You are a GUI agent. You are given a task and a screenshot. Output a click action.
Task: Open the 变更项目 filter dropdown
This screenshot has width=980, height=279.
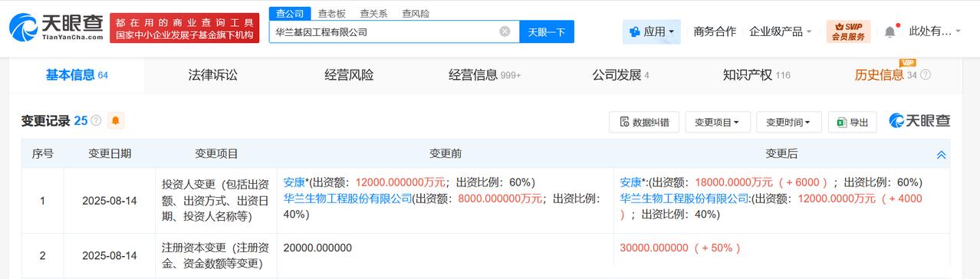717,122
